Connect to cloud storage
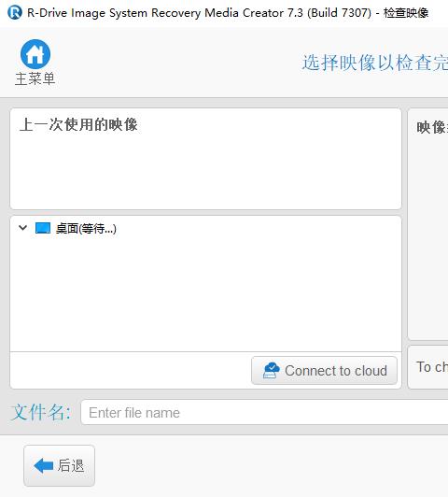The width and height of the screenshot is (448, 497). [x=324, y=370]
